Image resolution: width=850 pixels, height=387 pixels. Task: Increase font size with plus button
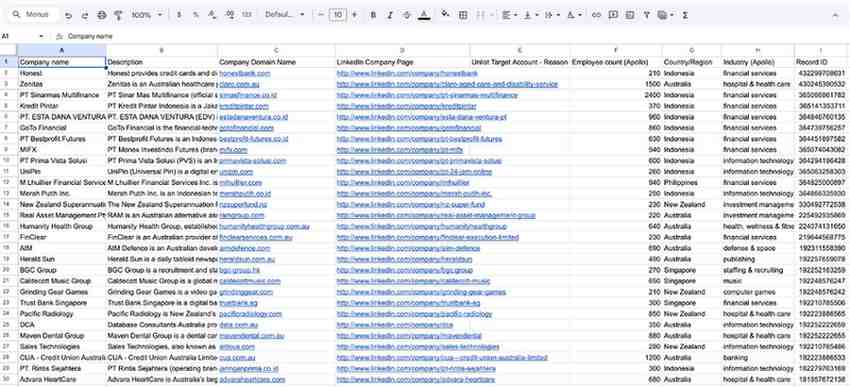click(355, 15)
